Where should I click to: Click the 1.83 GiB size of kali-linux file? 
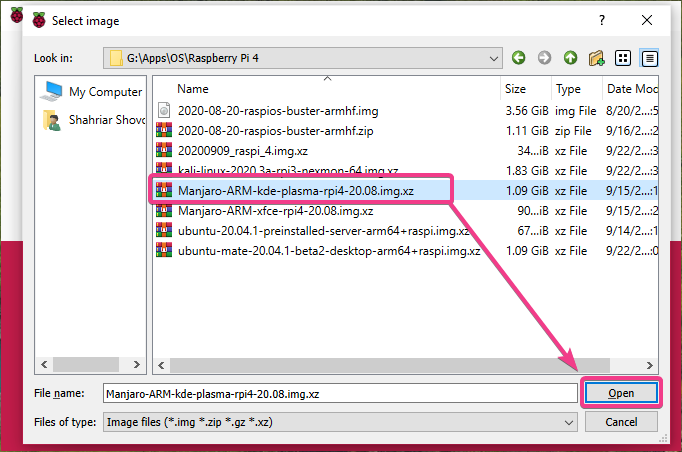coord(527,171)
